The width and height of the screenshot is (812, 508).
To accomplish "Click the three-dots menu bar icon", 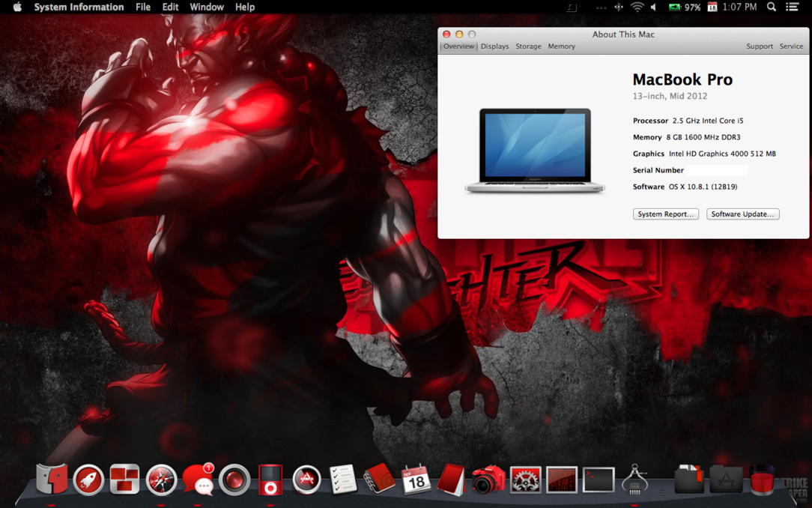I will (x=601, y=7).
